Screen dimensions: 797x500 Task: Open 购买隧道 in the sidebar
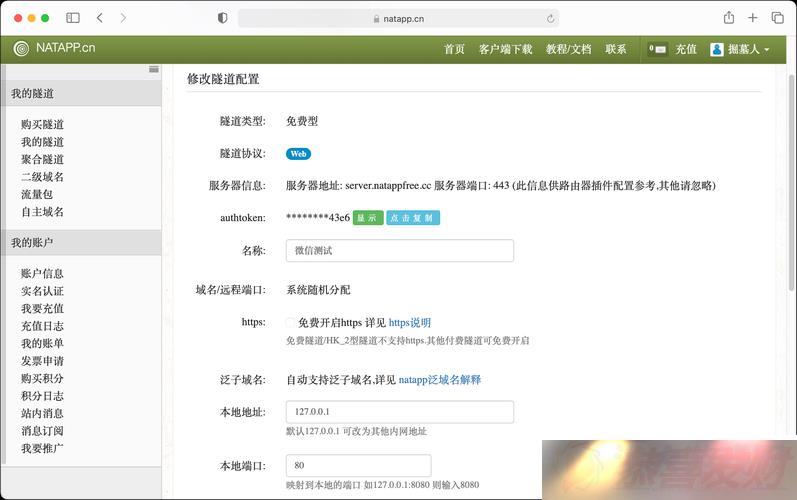click(x=42, y=124)
